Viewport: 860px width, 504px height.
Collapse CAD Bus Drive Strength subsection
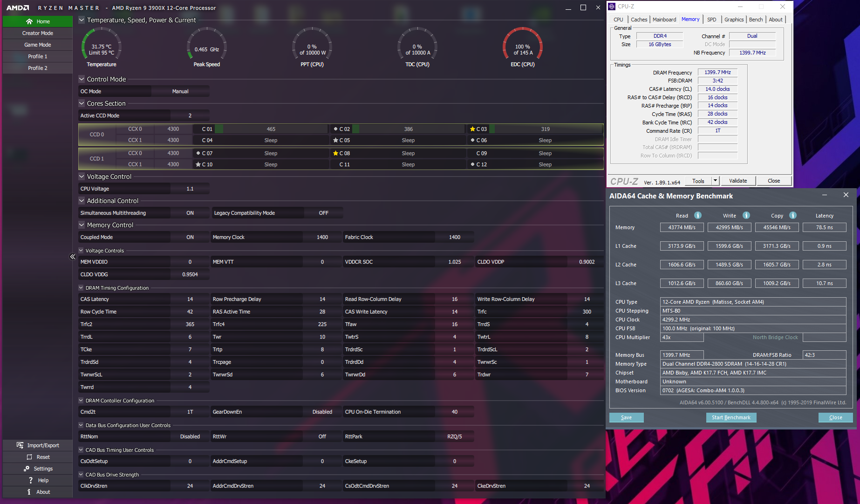coord(81,475)
